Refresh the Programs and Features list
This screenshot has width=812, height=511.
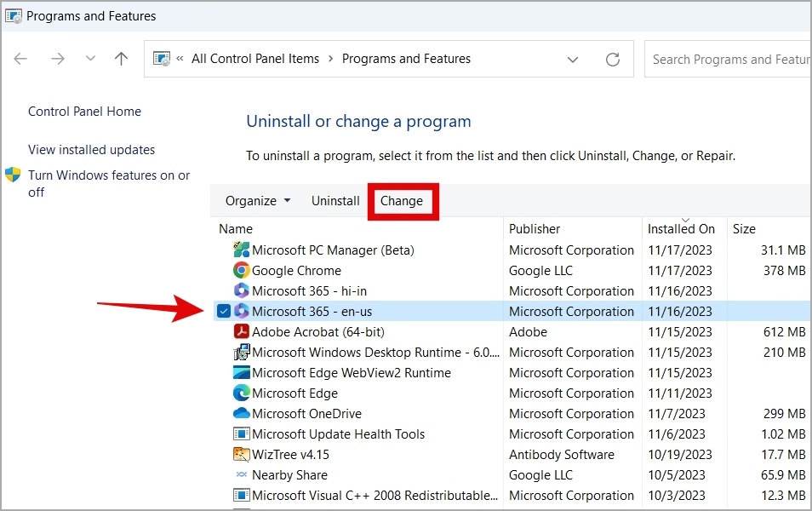[613, 59]
